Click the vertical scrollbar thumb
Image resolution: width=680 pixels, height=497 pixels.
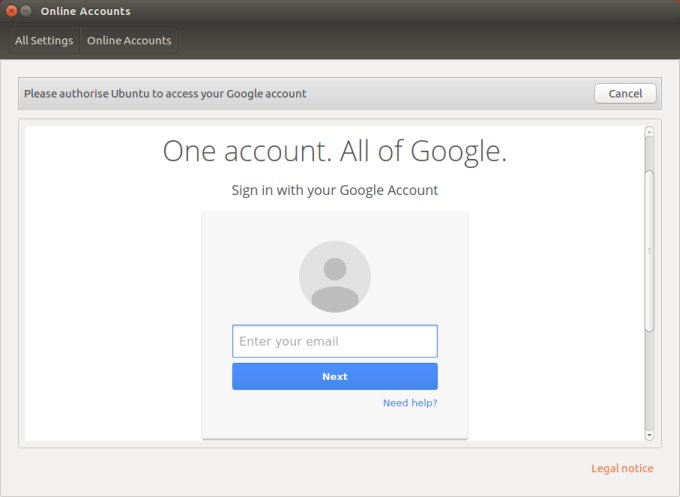click(x=649, y=251)
